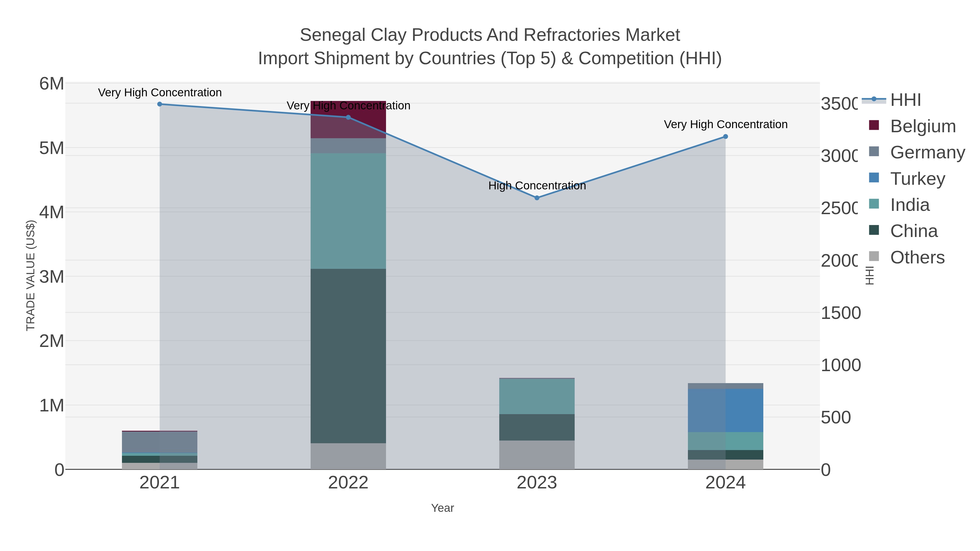Click the 2022 HHI data point
This screenshot has height=551, width=980.
click(348, 118)
